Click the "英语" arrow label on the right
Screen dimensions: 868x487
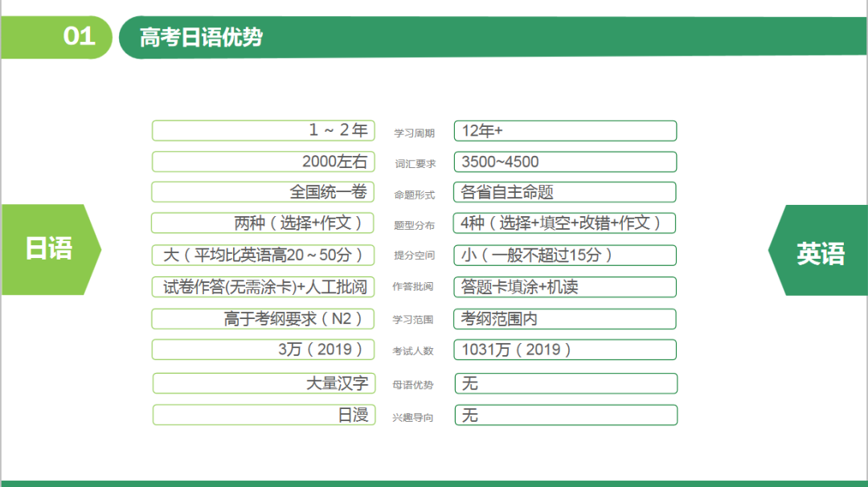[x=820, y=254]
